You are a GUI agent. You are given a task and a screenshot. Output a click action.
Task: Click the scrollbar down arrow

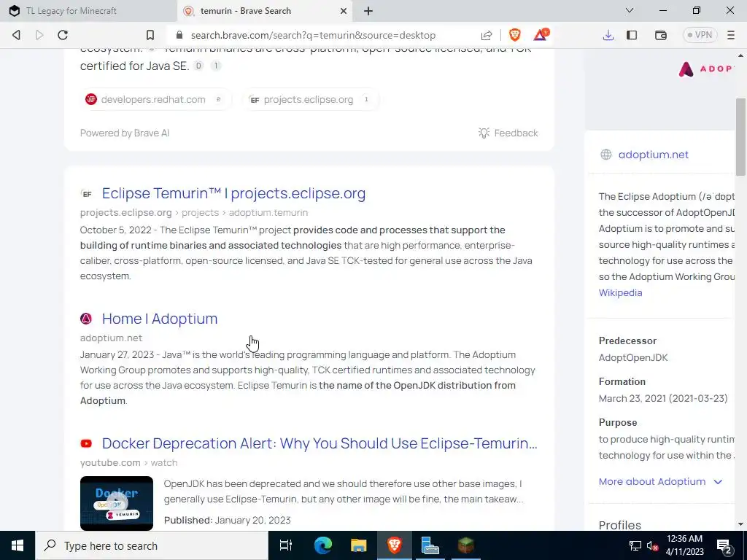coord(740,524)
